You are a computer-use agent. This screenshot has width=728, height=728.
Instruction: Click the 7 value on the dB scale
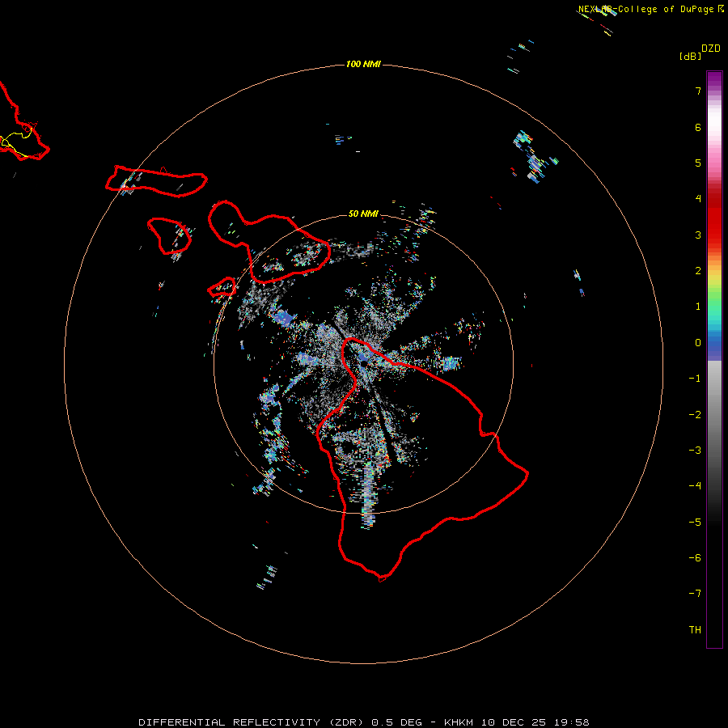tap(698, 91)
